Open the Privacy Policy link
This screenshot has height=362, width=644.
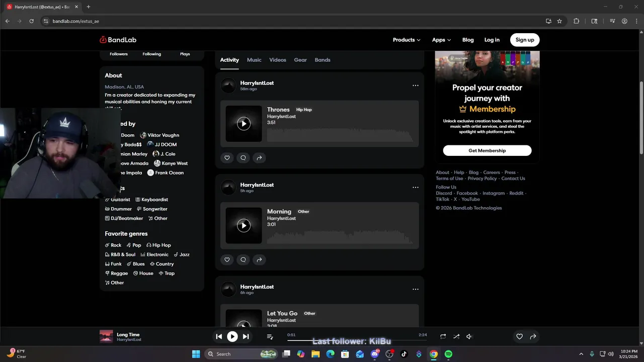point(482,178)
